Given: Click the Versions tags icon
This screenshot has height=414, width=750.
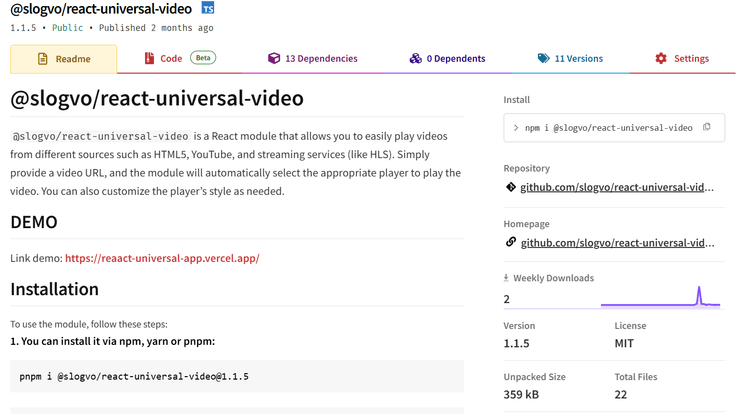Looking at the screenshot, I should pyautogui.click(x=543, y=58).
